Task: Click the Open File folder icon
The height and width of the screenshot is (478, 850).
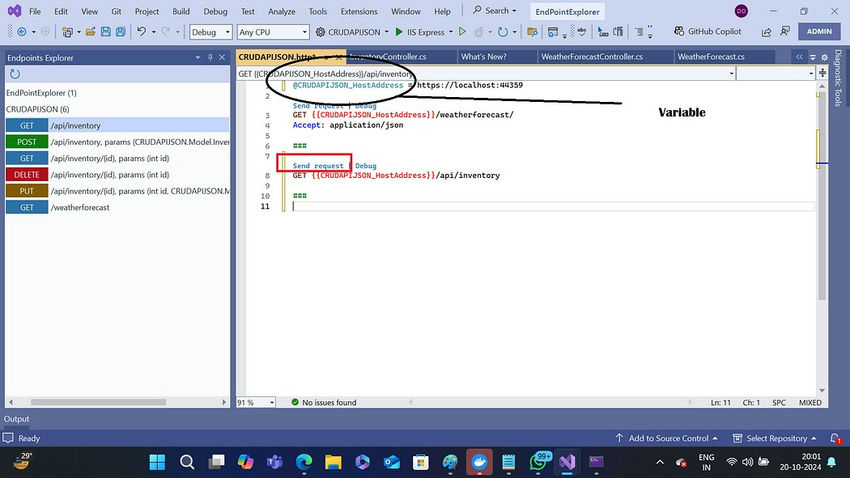Action: pos(91,32)
